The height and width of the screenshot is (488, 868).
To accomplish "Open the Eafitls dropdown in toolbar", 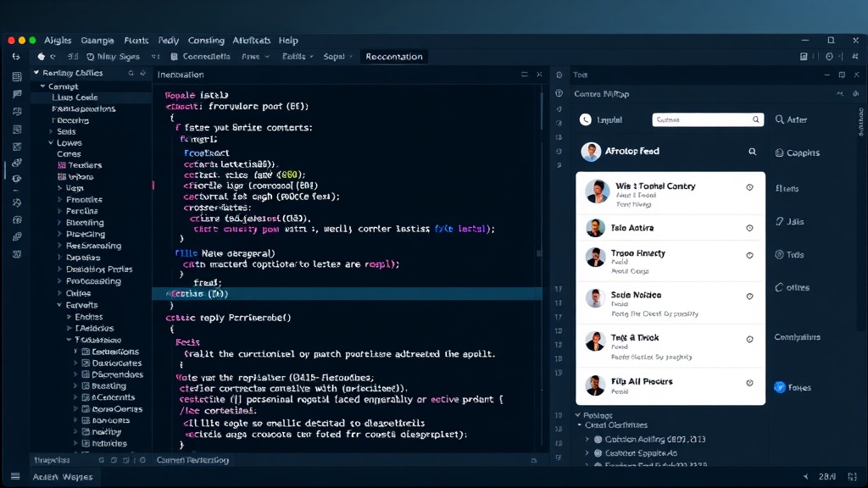I will 298,57.
